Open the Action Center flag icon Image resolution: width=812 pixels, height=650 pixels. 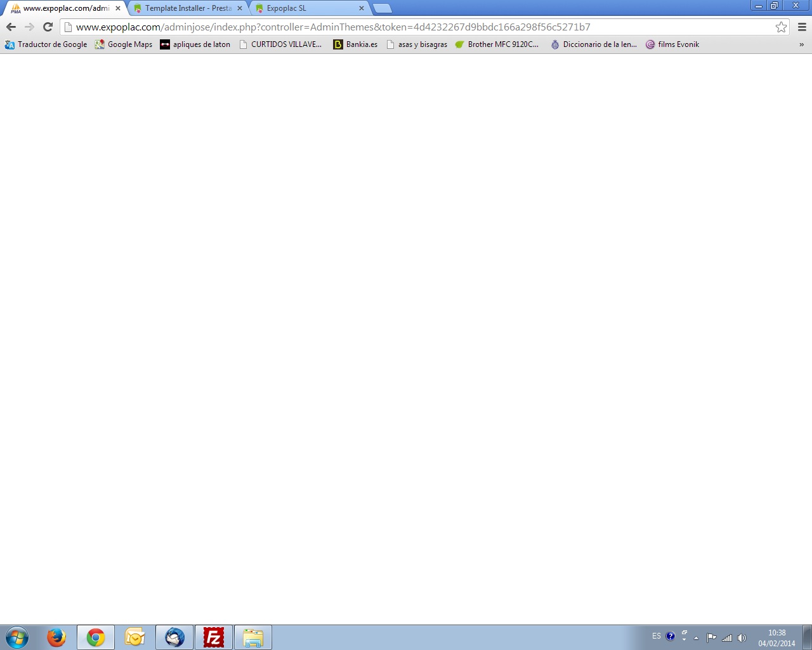tap(711, 638)
